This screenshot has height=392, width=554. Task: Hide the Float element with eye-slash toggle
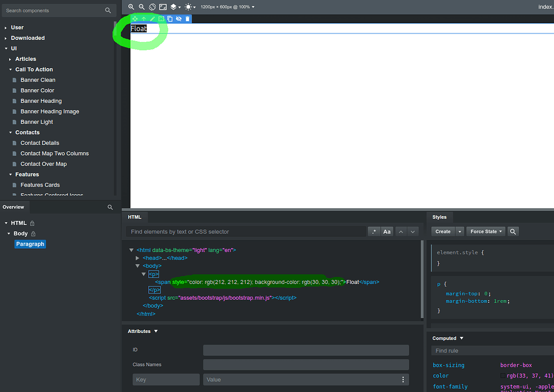pos(178,18)
